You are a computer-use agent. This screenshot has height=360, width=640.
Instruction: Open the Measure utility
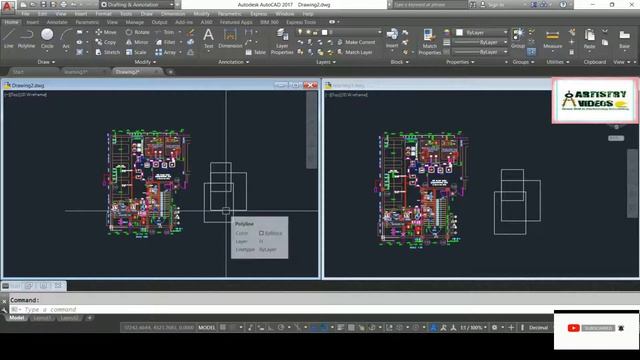pyautogui.click(x=553, y=39)
